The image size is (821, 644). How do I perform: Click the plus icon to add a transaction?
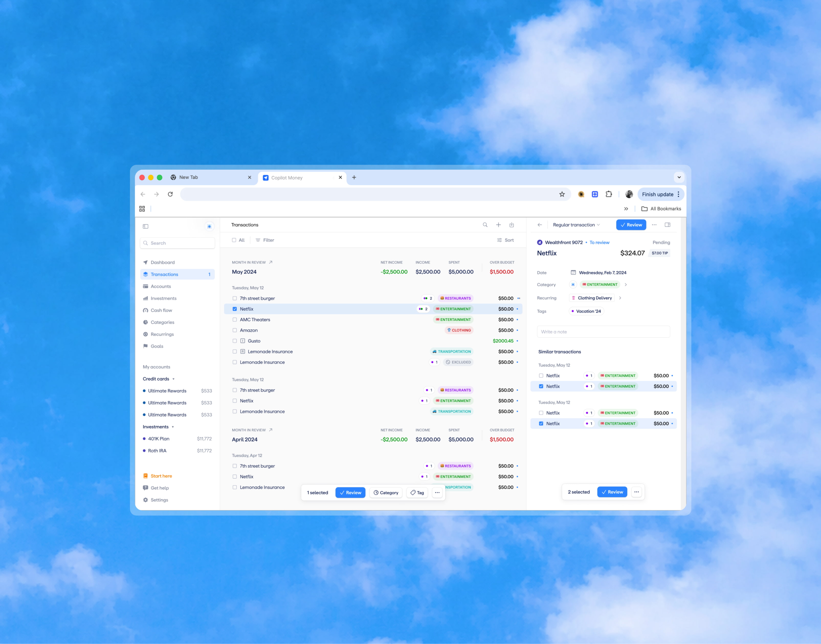tap(498, 225)
